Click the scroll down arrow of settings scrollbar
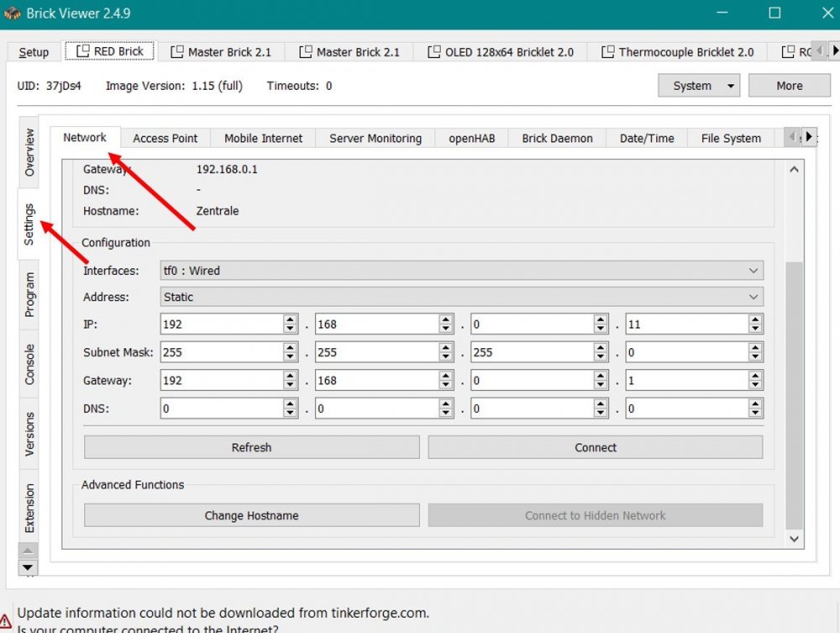Screen dimensions: 840x633 pyautogui.click(x=794, y=539)
